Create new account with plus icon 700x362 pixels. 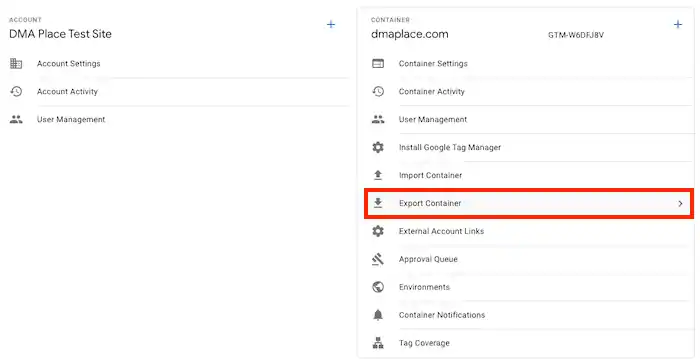pos(331,25)
